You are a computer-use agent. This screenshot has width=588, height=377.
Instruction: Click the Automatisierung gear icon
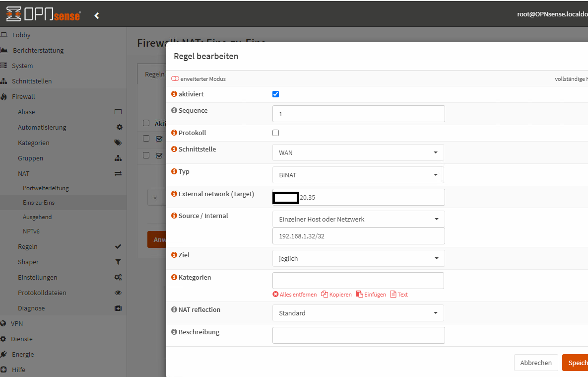point(119,127)
